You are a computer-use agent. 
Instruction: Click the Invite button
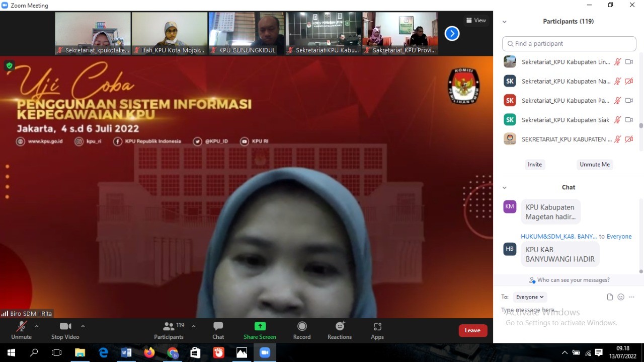click(534, 165)
